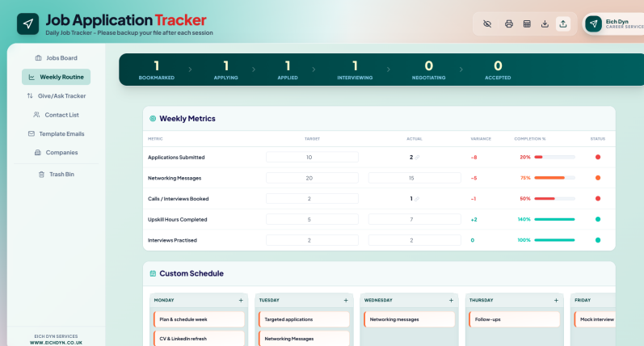Viewport: 644px width, 346px height.
Task: Open Give/Ask Tracker in sidebar
Action: [57, 95]
